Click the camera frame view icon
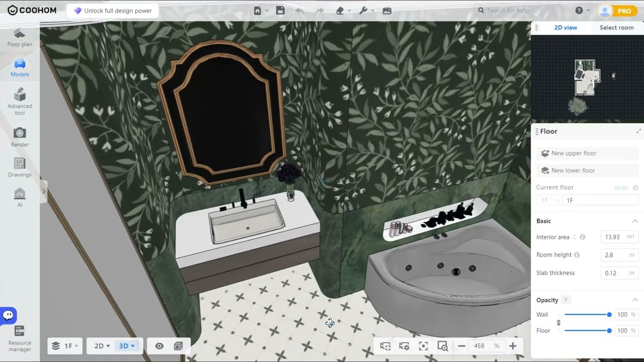Screen dimensions: 644x362 pos(385,346)
